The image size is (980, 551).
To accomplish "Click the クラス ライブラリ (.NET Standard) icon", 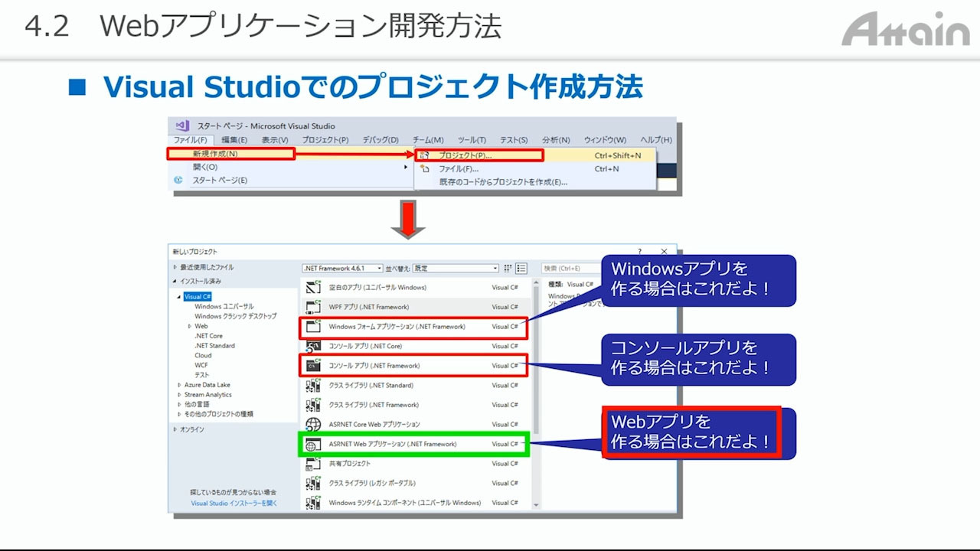I will click(x=312, y=385).
